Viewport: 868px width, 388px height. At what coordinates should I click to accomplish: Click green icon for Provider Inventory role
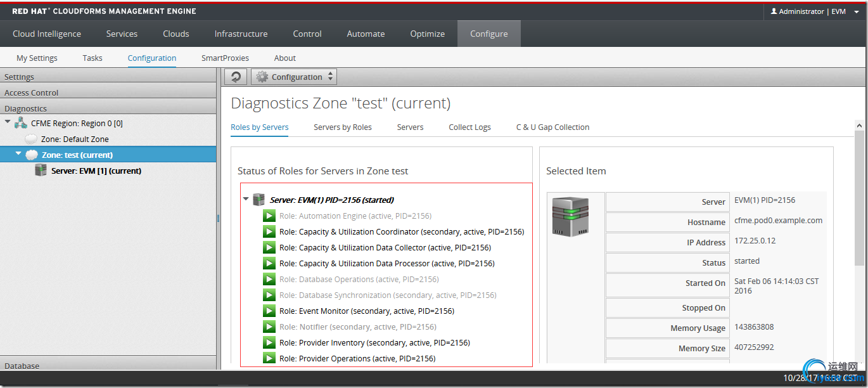(x=269, y=342)
